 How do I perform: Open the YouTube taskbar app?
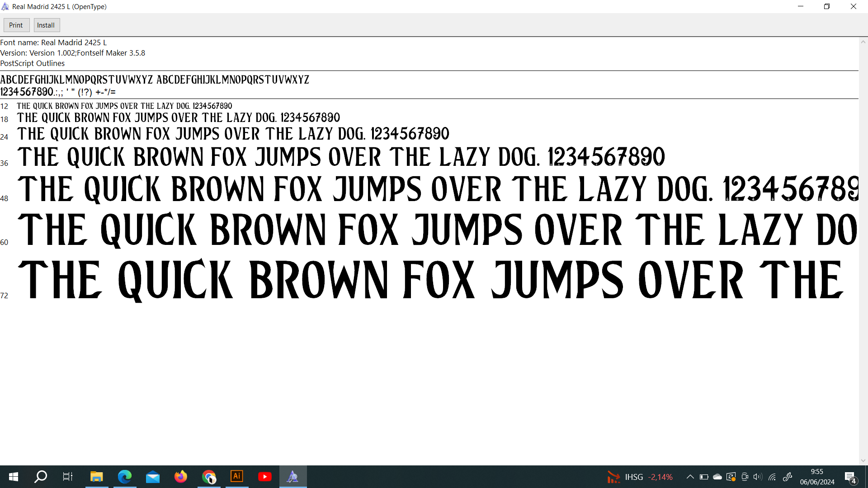click(265, 477)
